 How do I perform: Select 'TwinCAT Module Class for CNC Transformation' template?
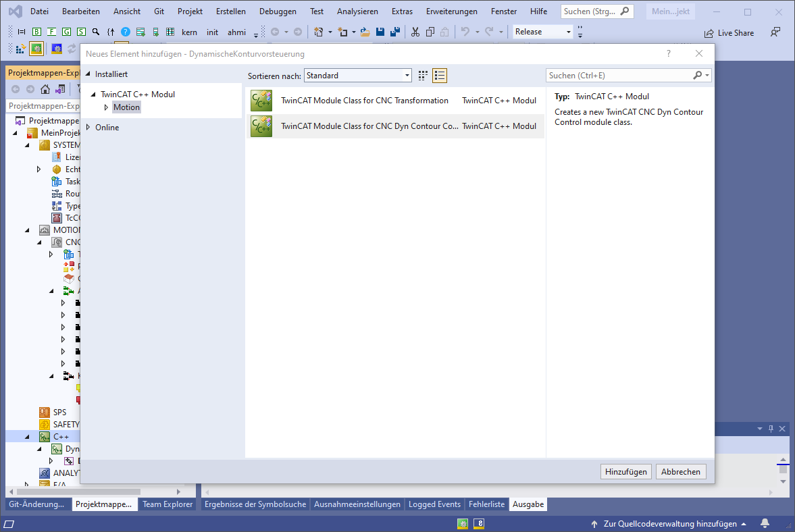pyautogui.click(x=395, y=101)
